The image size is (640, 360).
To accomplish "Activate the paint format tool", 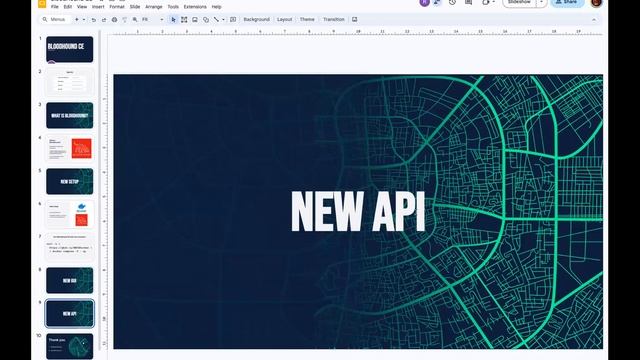I will [124, 20].
